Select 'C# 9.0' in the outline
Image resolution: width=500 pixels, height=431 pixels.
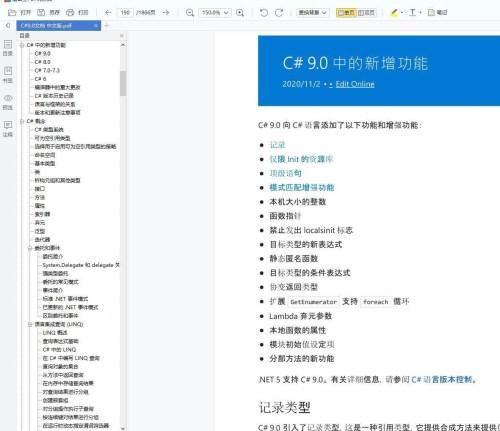point(43,53)
